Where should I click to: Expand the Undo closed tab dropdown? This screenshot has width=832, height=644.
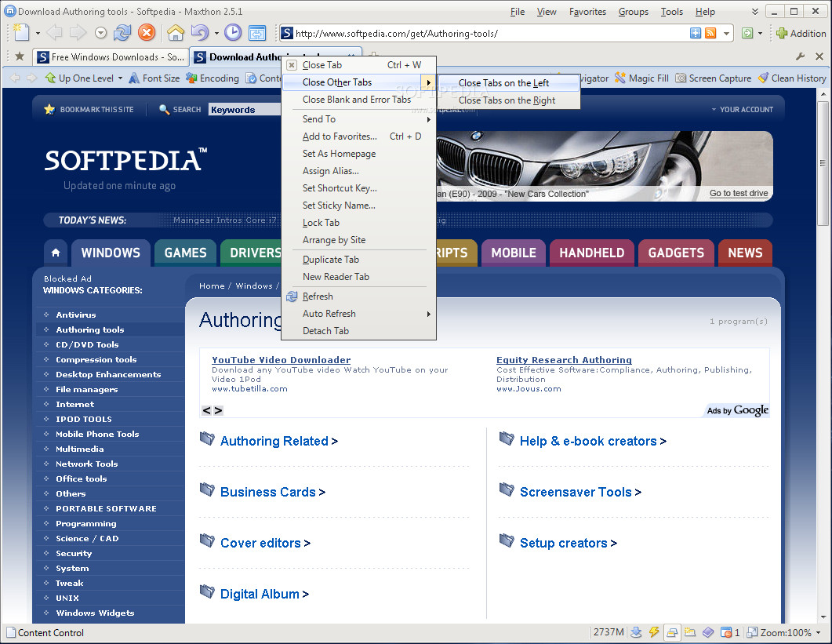[216, 34]
